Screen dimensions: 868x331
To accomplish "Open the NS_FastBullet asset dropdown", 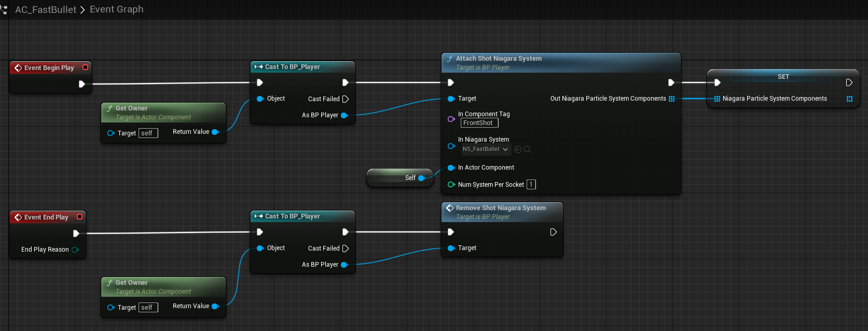I will coord(486,149).
